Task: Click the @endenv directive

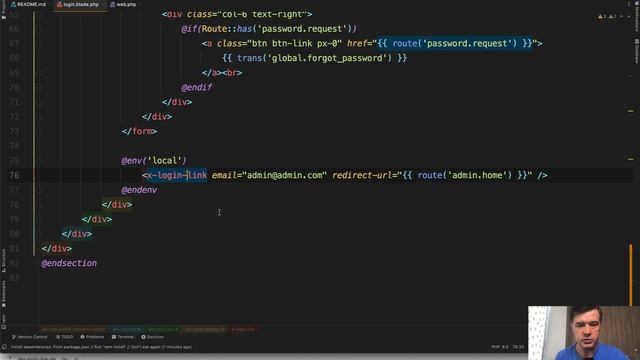Action: click(139, 190)
